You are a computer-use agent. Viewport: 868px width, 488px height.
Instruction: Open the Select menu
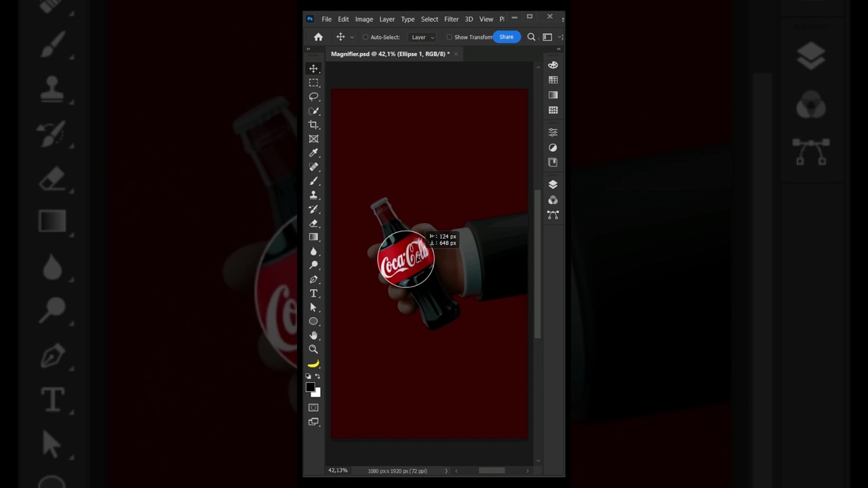point(430,19)
